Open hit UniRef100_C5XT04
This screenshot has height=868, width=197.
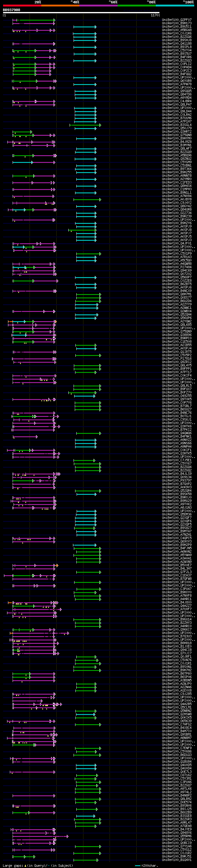177,50
